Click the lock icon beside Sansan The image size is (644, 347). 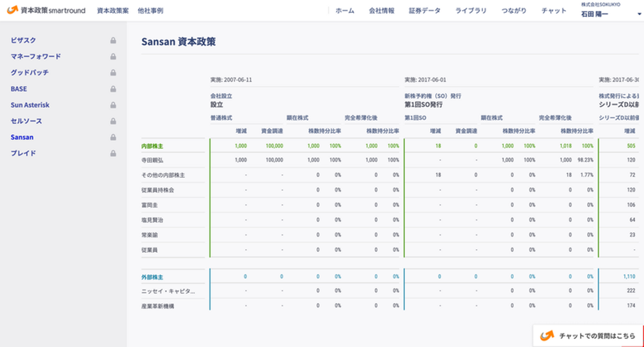pos(113,137)
